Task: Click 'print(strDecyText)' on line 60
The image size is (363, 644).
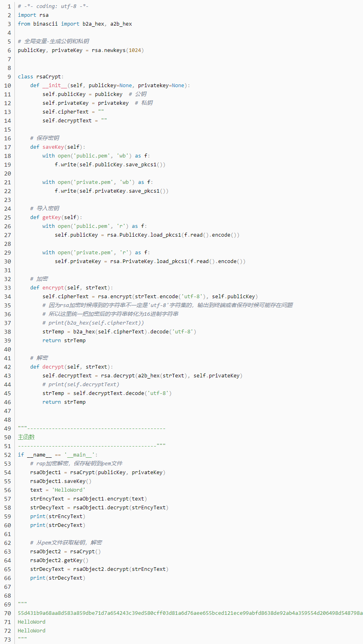Action: (58, 525)
